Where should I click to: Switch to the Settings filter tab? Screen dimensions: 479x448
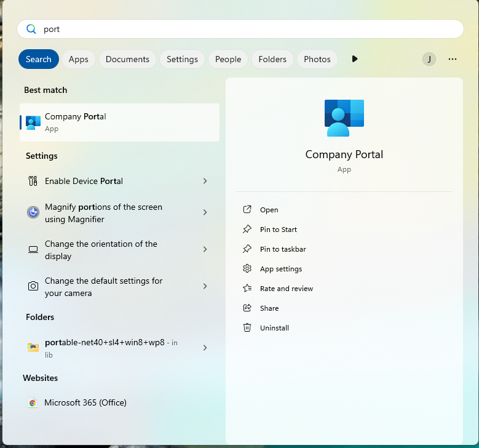(x=182, y=59)
